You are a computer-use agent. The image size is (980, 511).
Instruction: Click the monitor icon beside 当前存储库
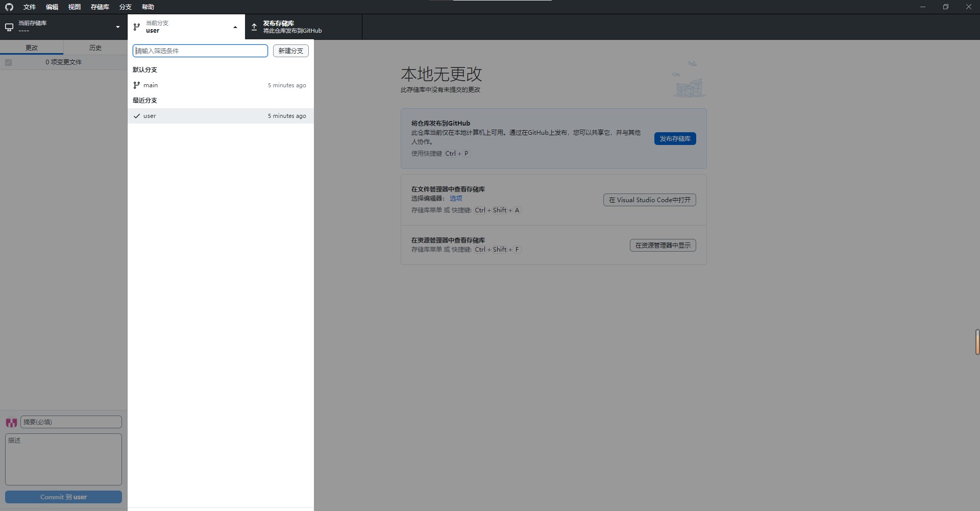9,27
